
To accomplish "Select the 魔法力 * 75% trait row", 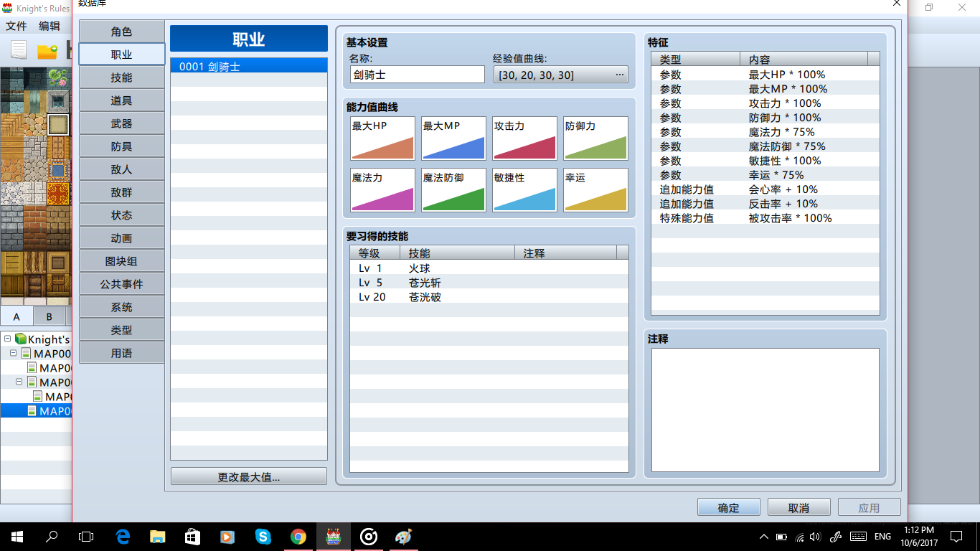I will click(x=765, y=132).
